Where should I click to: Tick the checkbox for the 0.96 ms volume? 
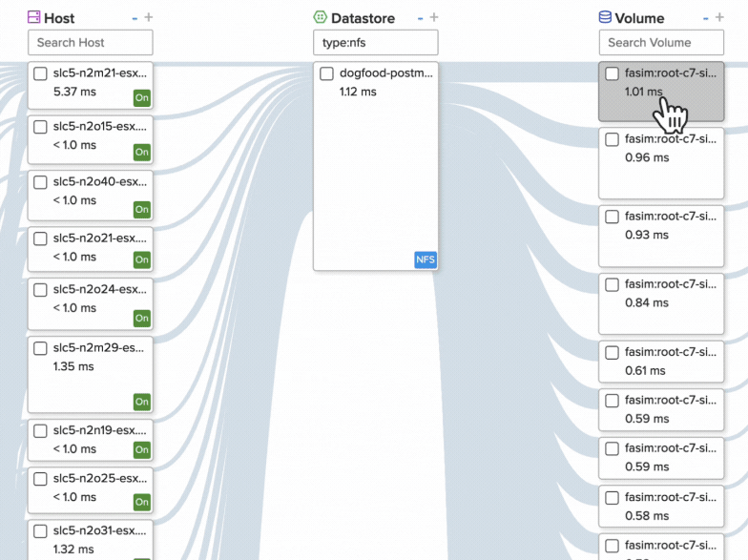coord(613,139)
